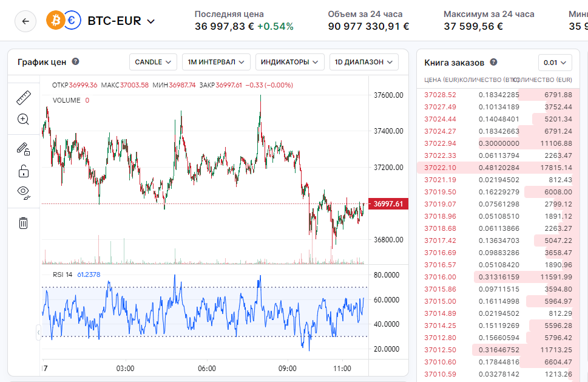588x382 pixels.
Task: Open the indicators dropdown menu
Action: point(289,62)
